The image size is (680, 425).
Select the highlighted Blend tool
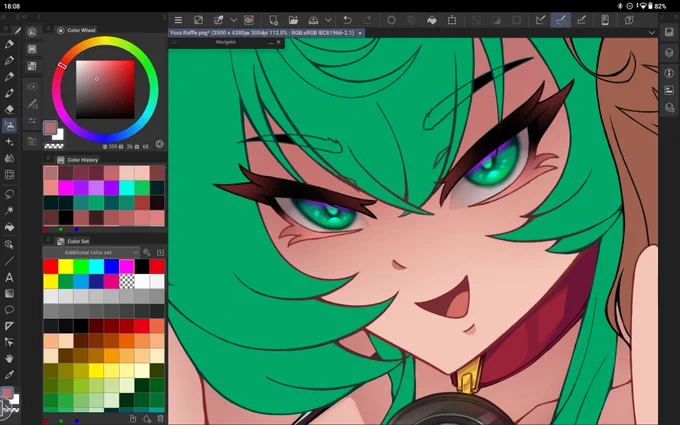click(x=9, y=126)
